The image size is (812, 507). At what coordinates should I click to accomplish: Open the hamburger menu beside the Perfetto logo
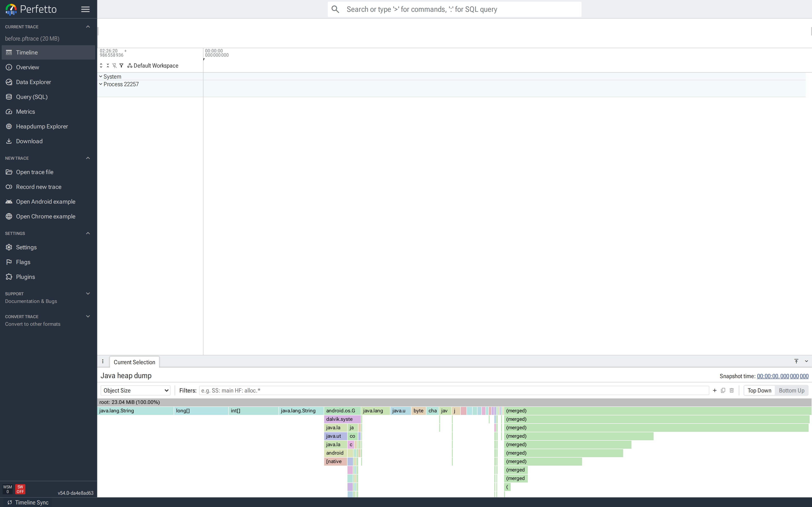tap(85, 9)
